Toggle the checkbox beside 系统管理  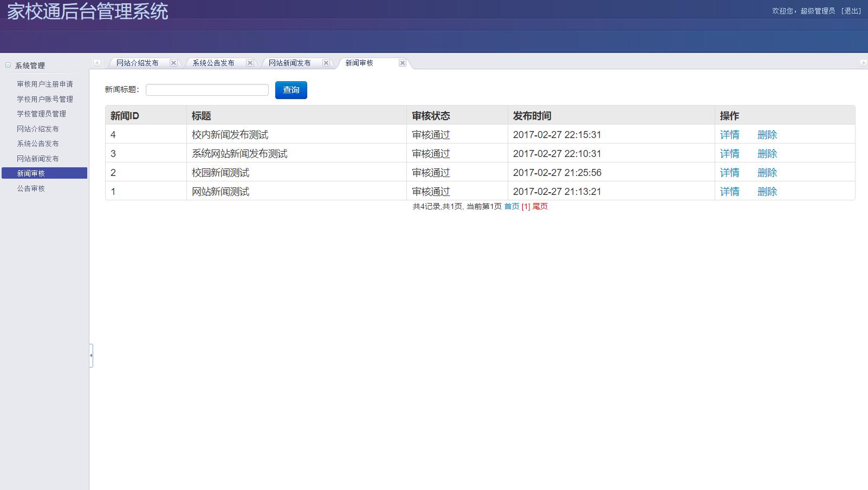(x=8, y=64)
